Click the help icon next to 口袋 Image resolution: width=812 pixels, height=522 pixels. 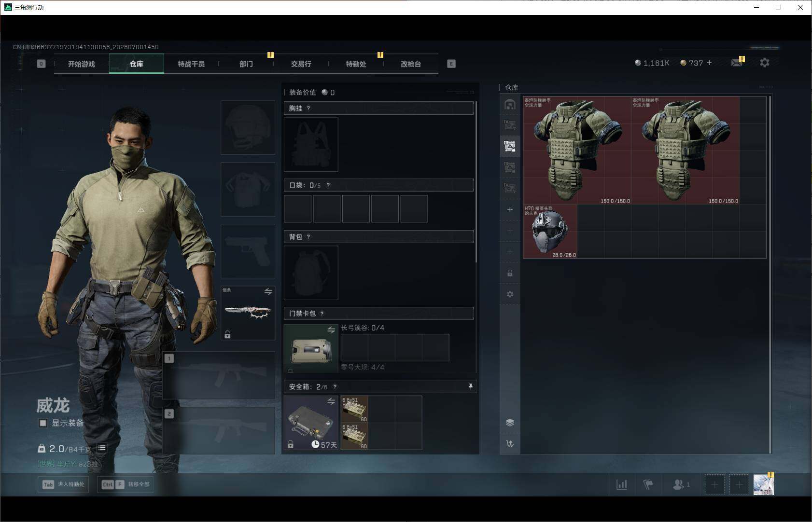(x=328, y=185)
